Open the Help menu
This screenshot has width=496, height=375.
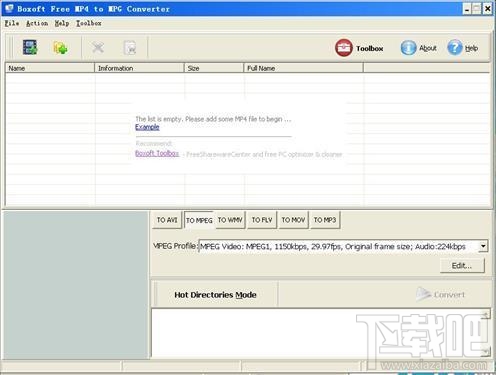62,23
